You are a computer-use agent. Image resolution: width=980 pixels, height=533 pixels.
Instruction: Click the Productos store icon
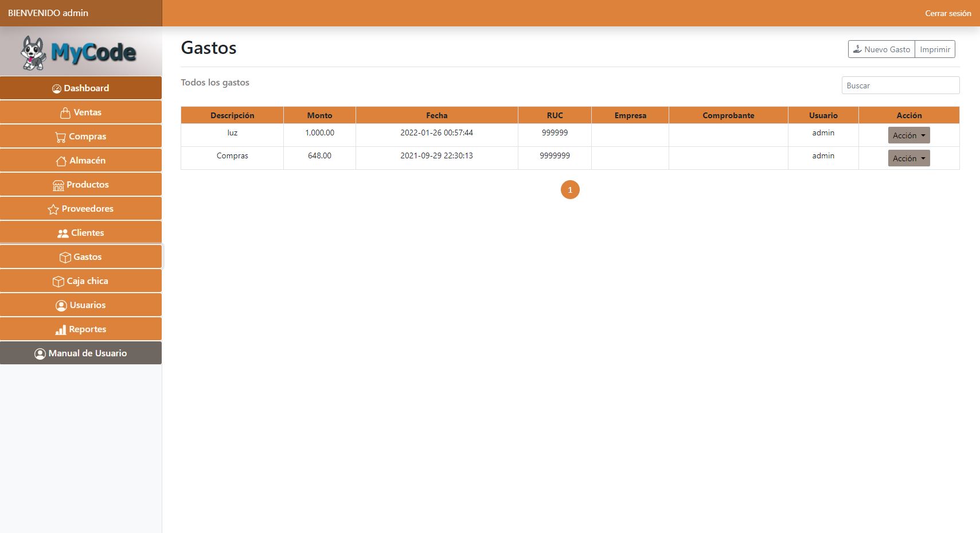(x=58, y=185)
